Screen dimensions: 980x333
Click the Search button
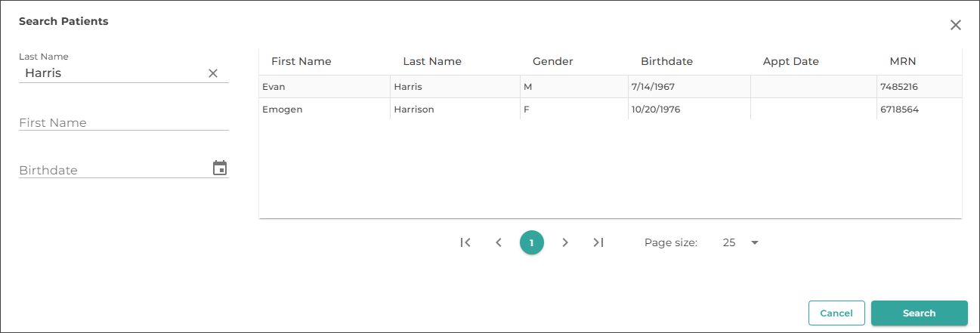(x=919, y=313)
